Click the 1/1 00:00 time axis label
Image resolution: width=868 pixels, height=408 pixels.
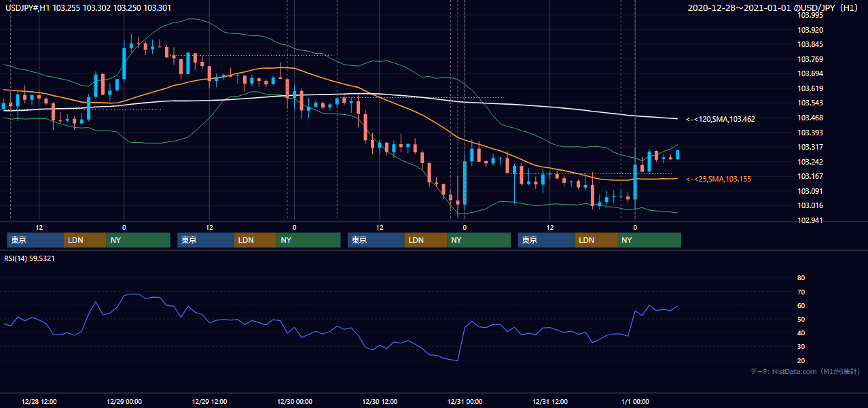(x=636, y=401)
